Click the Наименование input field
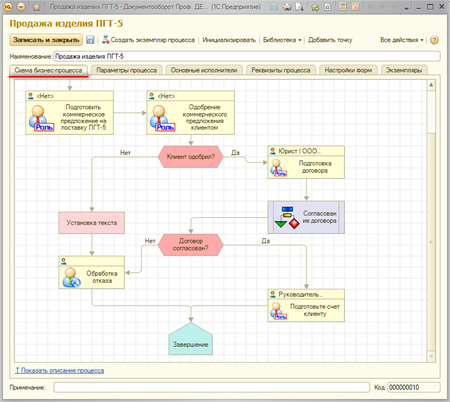 click(x=247, y=56)
